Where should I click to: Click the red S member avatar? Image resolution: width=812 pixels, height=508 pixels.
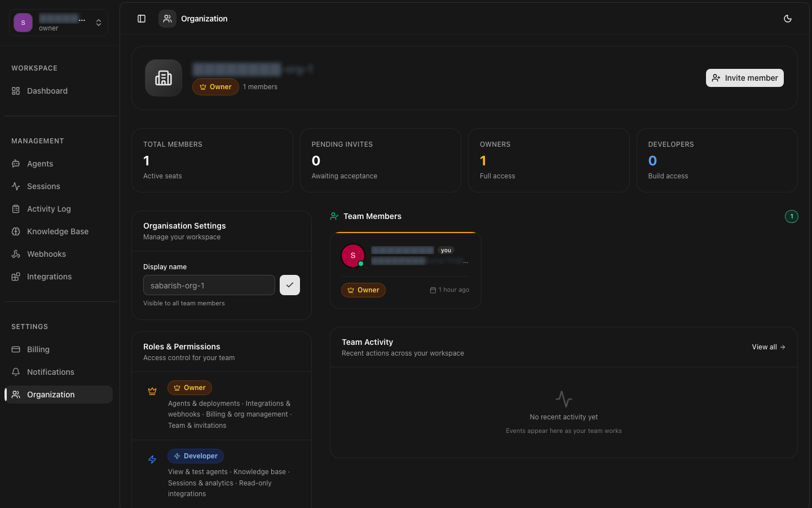pyautogui.click(x=353, y=256)
